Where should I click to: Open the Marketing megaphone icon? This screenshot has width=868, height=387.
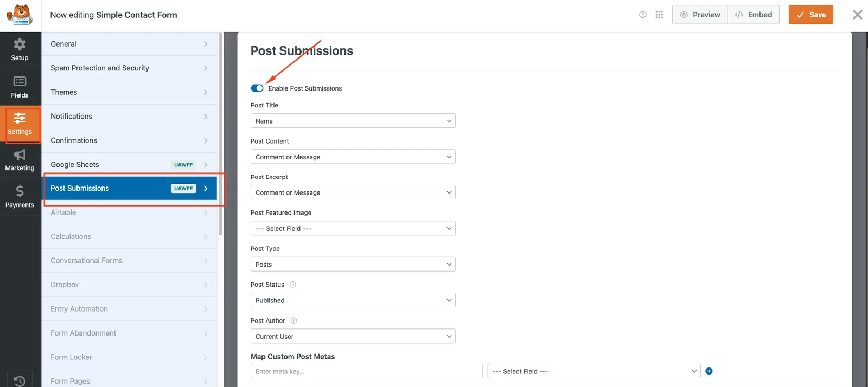click(x=20, y=160)
